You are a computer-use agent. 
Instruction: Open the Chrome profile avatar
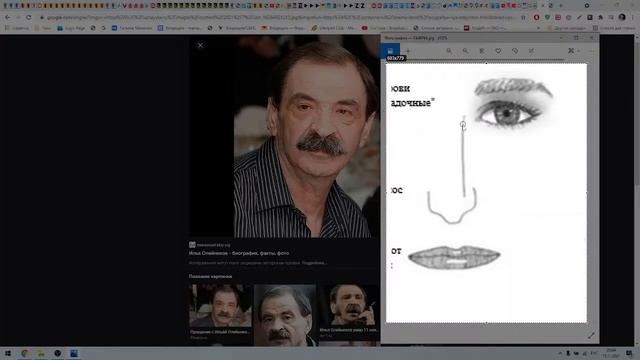pyautogui.click(x=622, y=17)
